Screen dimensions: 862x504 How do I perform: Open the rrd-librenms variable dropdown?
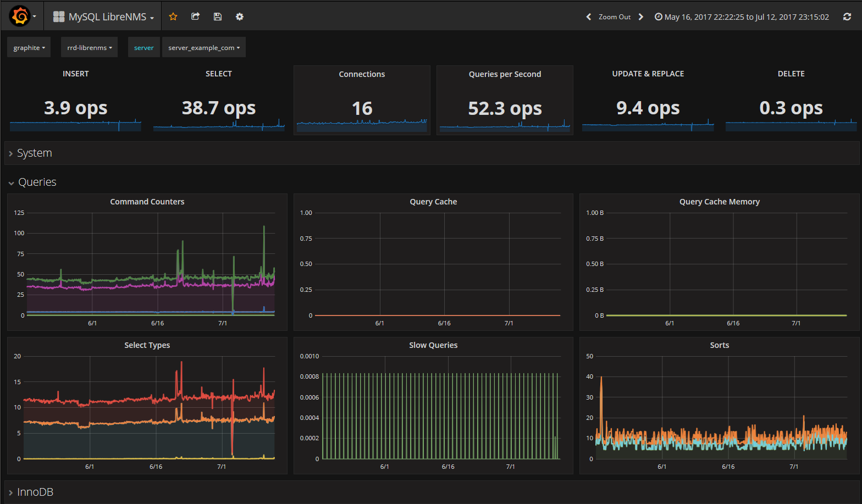(89, 47)
